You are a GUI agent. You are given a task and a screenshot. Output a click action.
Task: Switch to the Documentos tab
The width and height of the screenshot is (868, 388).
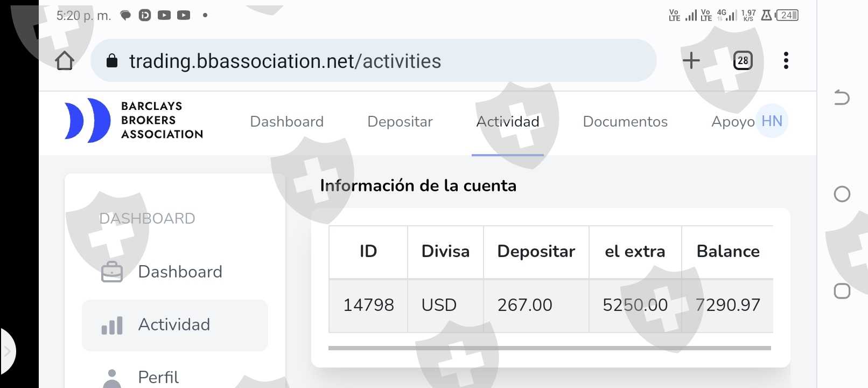(625, 122)
